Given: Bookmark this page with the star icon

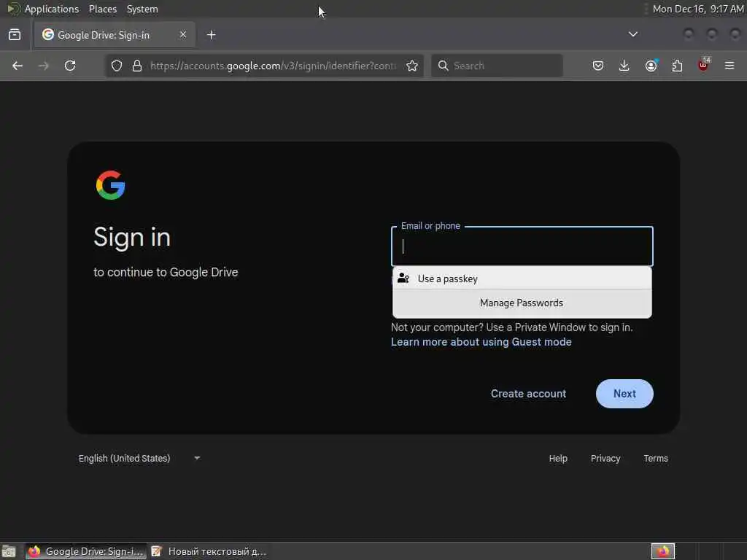Looking at the screenshot, I should (x=412, y=66).
